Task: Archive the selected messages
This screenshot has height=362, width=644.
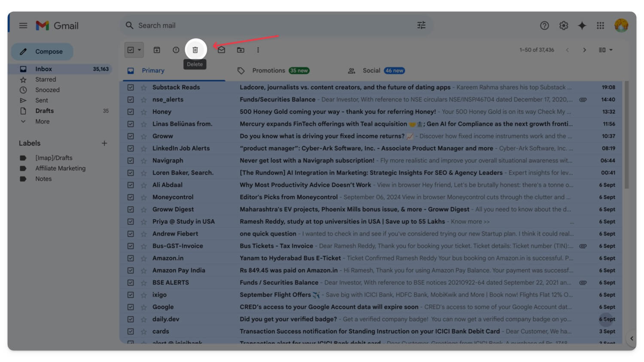Action: [157, 50]
